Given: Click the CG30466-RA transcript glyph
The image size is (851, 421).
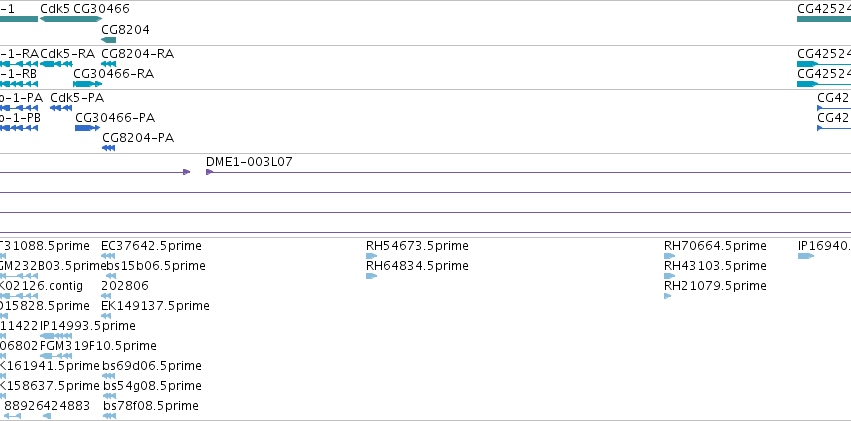Looking at the screenshot, I should [x=87, y=84].
